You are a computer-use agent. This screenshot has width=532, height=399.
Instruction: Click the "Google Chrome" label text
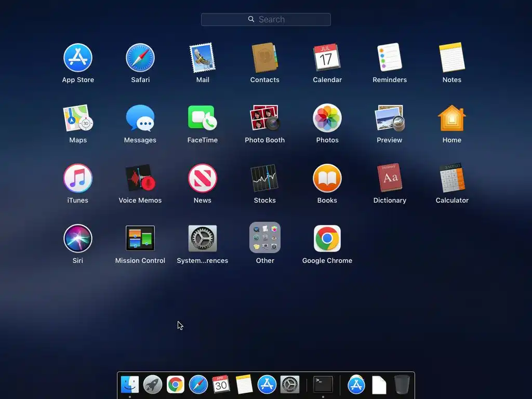click(x=327, y=261)
